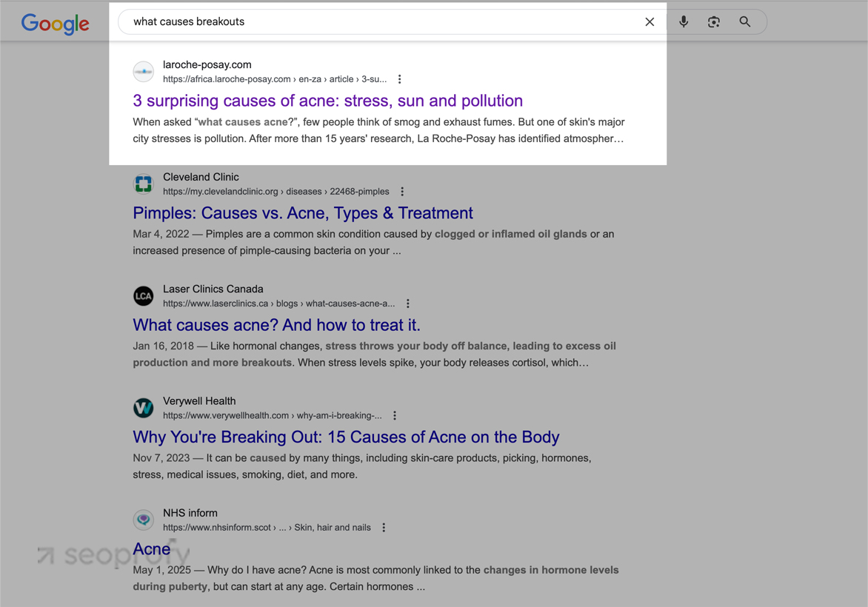Click the Verywell Health favicon

pos(144,408)
